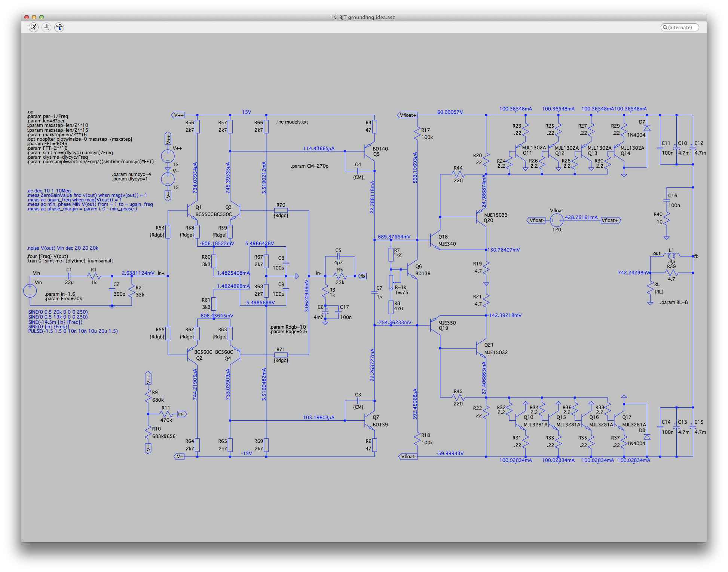Select the R44 220 resistor
The width and height of the screenshot is (728, 572).
click(458, 174)
